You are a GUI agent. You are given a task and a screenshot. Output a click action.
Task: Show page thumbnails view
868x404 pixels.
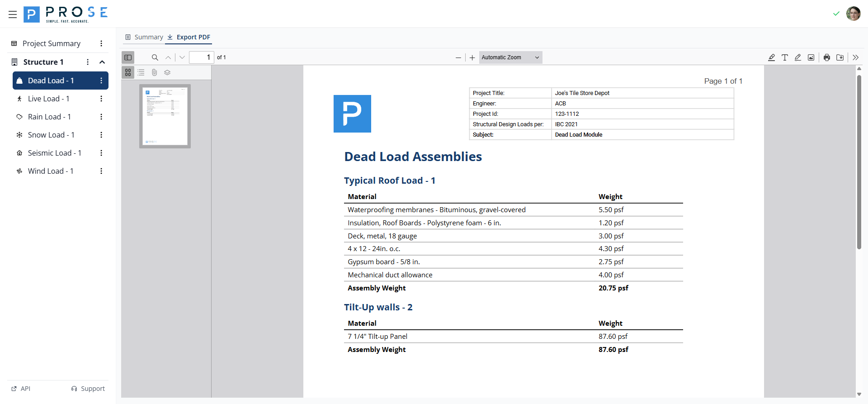click(x=128, y=72)
